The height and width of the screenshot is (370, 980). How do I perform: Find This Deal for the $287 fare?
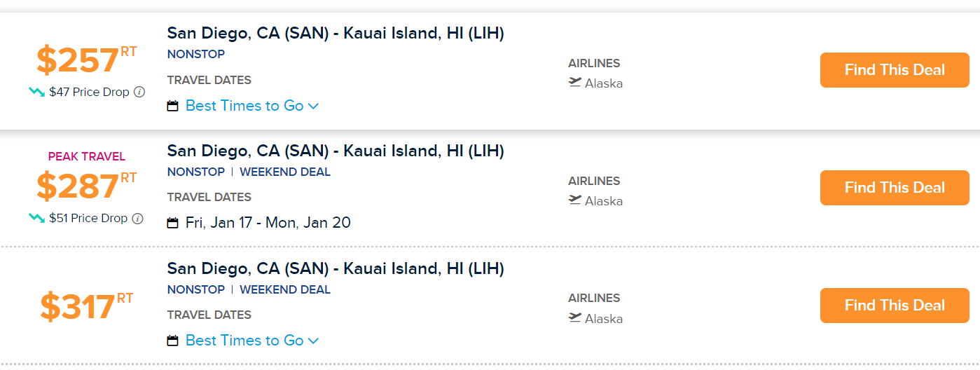895,188
